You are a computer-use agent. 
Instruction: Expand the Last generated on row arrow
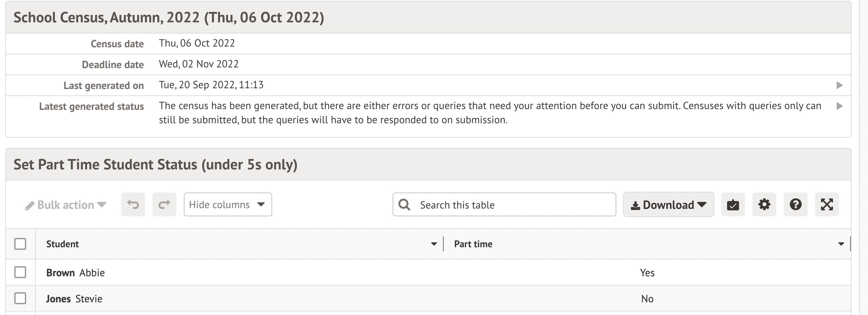pyautogui.click(x=840, y=85)
